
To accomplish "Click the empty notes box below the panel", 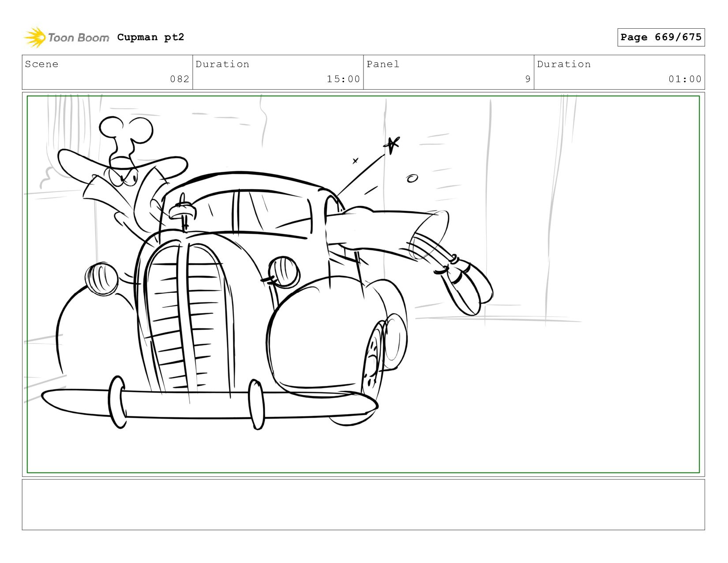I will point(363,505).
